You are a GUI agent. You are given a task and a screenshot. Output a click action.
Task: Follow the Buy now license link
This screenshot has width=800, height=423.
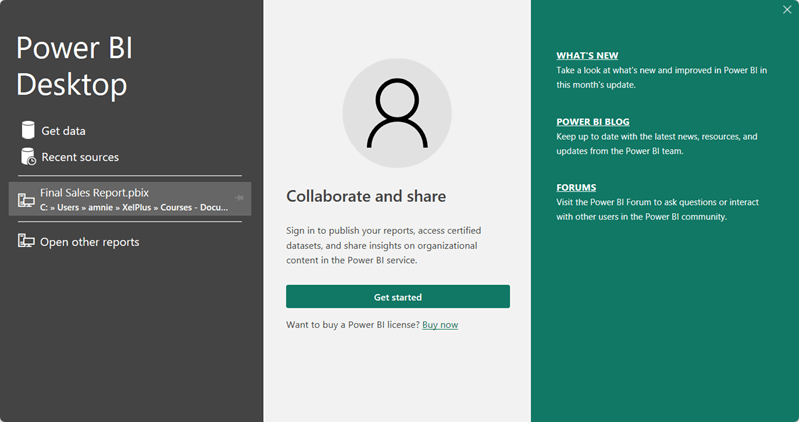(x=440, y=325)
